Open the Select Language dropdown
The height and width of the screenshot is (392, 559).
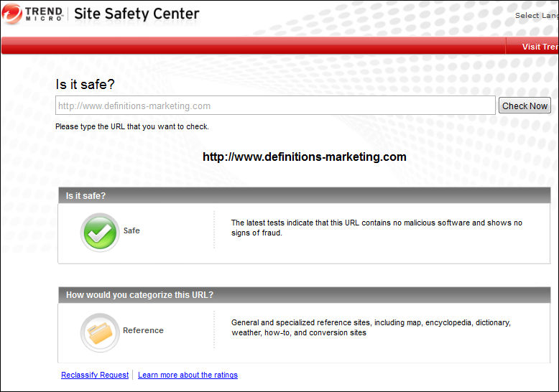coord(536,16)
